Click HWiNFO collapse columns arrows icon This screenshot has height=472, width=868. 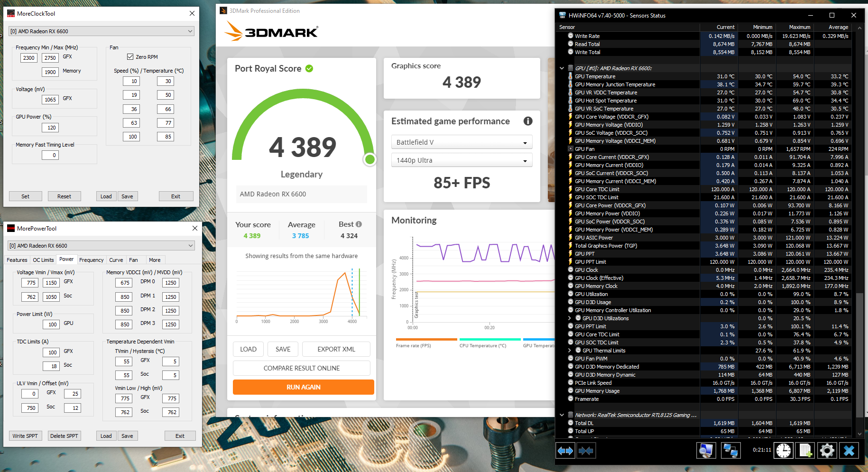tap(586, 451)
